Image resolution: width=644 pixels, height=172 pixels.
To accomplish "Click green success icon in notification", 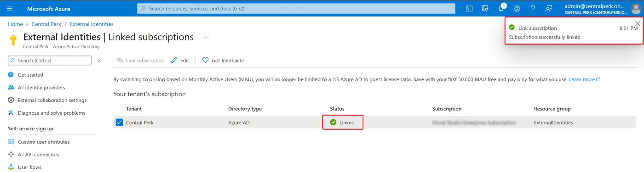I will point(512,28).
